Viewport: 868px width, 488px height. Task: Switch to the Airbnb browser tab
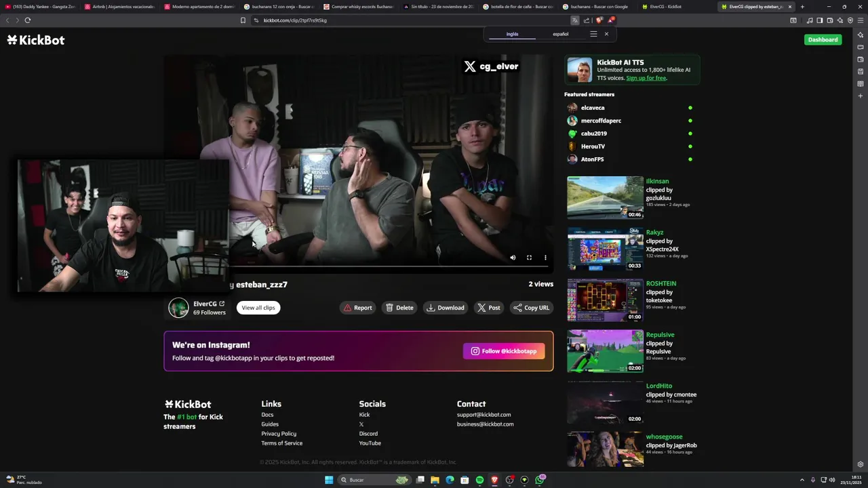tap(119, 7)
